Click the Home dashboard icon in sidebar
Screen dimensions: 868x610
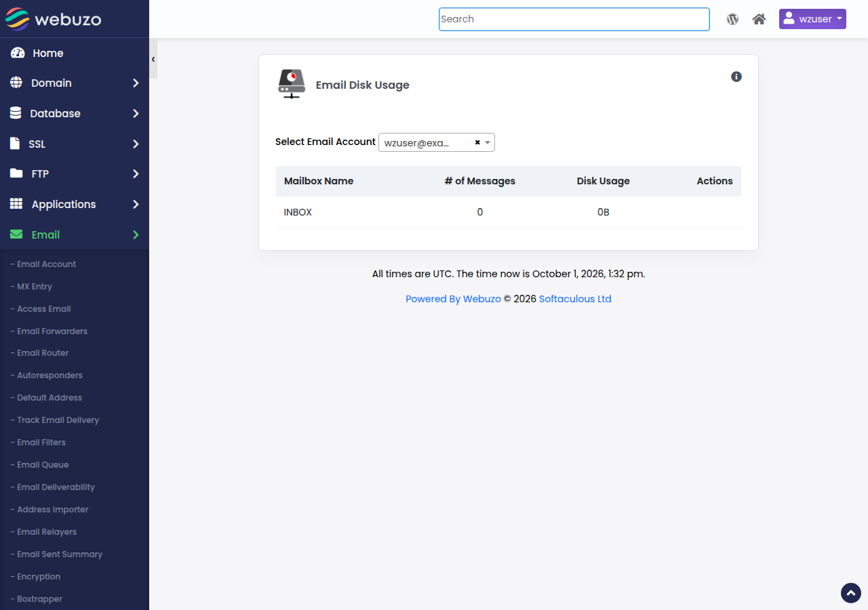[x=18, y=53]
